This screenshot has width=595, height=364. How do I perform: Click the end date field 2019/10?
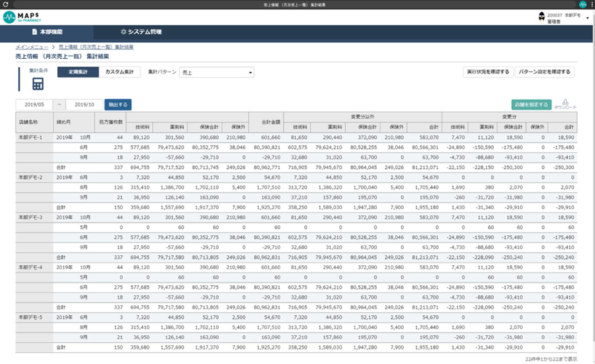[x=85, y=105]
